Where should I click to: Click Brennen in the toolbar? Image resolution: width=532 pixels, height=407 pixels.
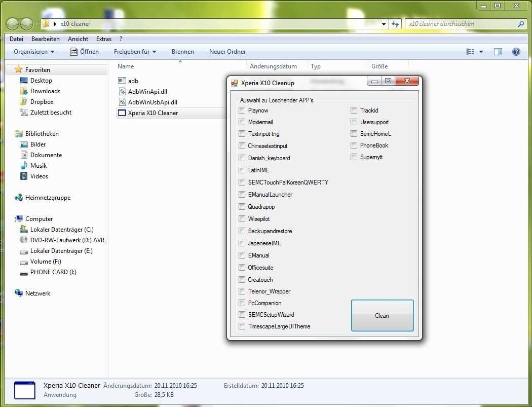click(183, 52)
